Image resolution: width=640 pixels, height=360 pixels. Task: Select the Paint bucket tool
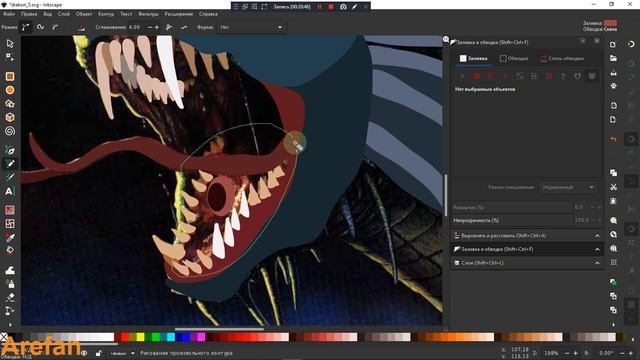point(10,251)
